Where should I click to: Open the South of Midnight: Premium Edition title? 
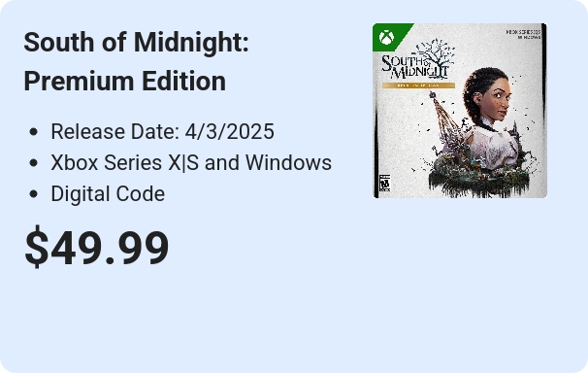click(x=136, y=61)
